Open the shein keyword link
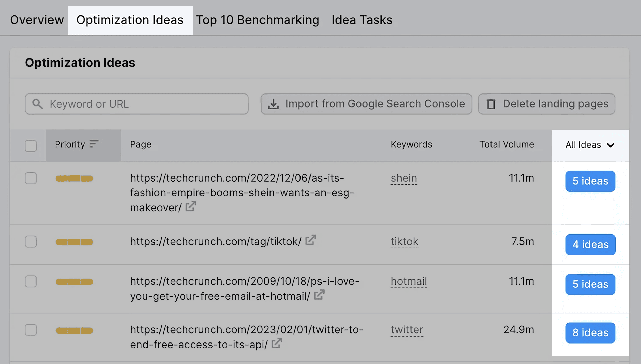This screenshot has width=641, height=364. point(404,178)
